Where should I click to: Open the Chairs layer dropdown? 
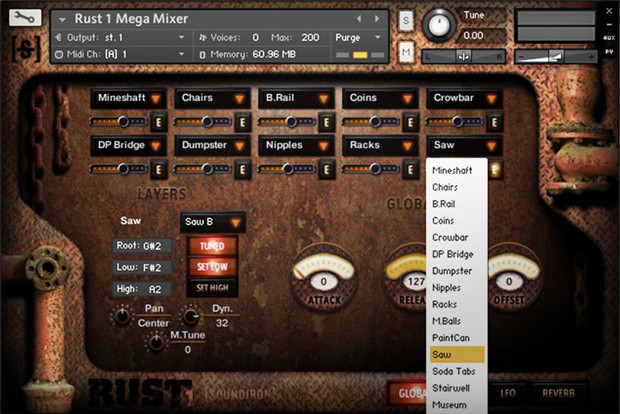coord(213,98)
